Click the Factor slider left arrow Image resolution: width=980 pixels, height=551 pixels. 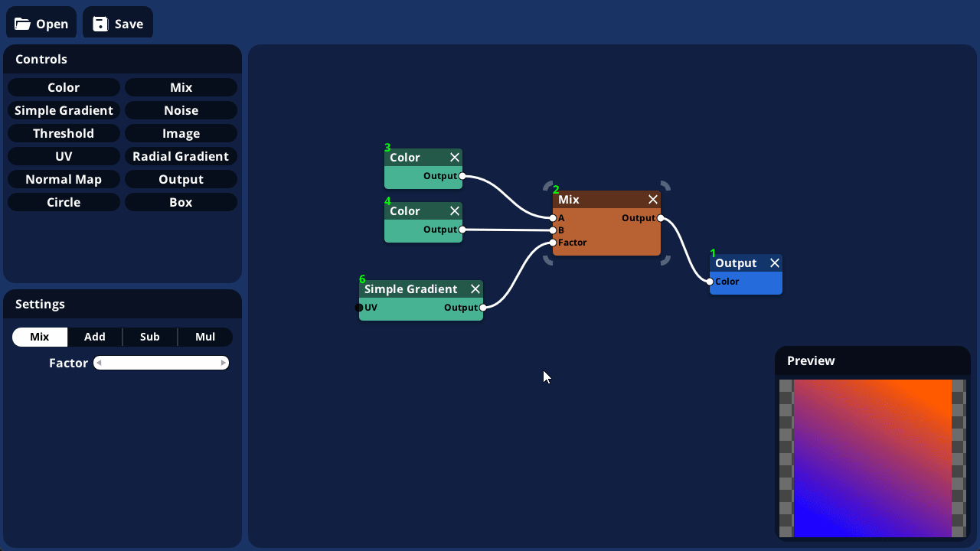point(99,363)
